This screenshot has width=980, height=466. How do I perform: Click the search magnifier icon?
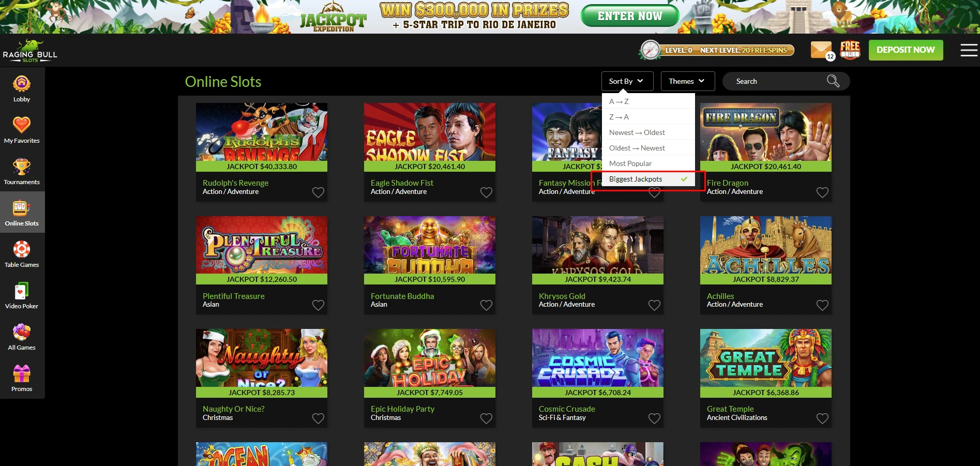click(x=833, y=81)
